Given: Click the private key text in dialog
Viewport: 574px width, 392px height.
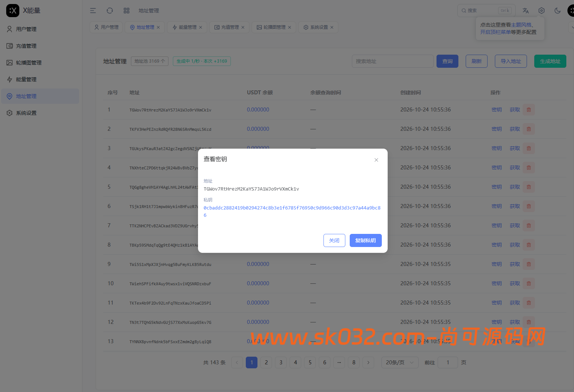Looking at the screenshot, I should (x=292, y=211).
